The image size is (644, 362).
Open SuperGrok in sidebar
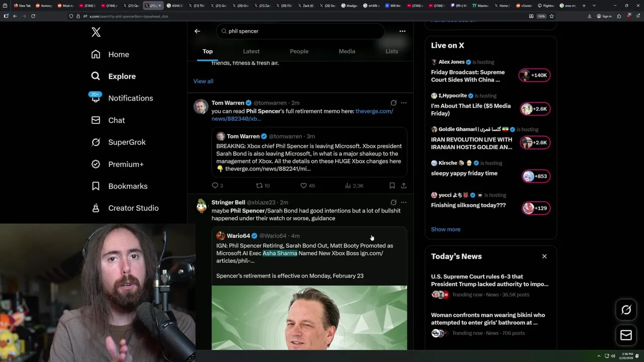pos(119,142)
